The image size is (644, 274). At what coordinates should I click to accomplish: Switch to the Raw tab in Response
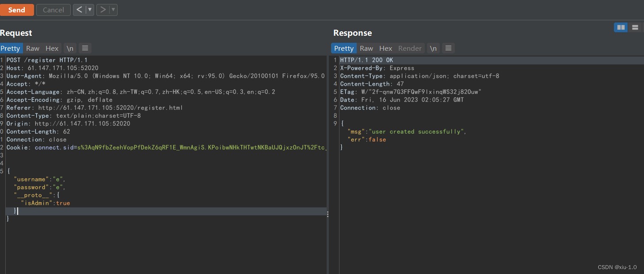366,48
